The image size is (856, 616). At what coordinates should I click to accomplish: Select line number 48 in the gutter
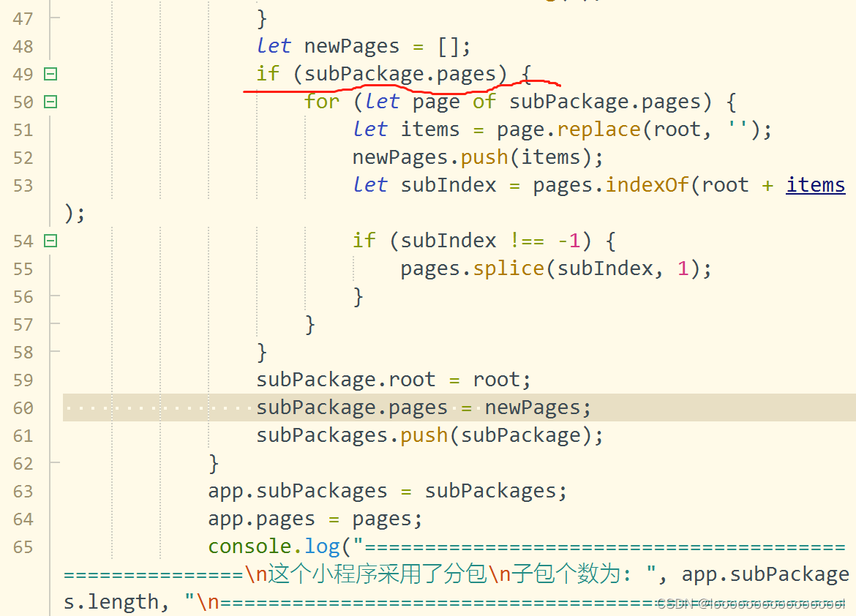(x=23, y=45)
